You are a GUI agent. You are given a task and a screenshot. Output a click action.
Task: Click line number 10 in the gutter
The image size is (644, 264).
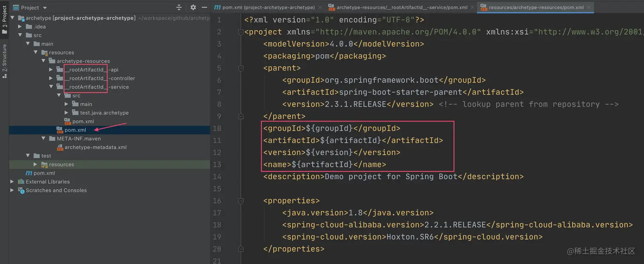click(x=217, y=128)
